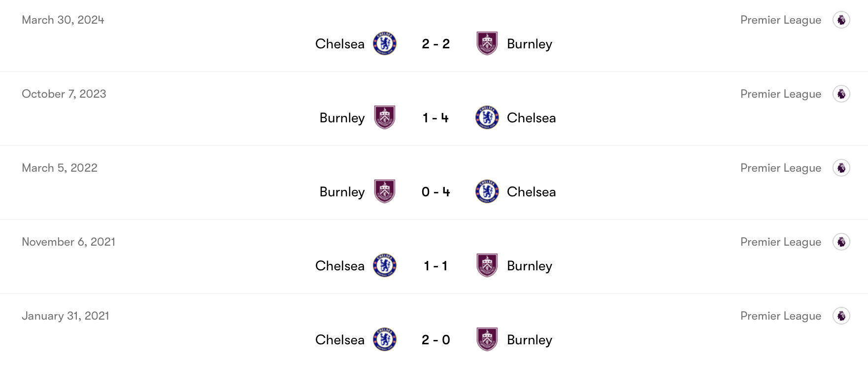Viewport: 868px width, 366px height.
Task: Open the match dated November 6, 2021
Action: point(68,241)
